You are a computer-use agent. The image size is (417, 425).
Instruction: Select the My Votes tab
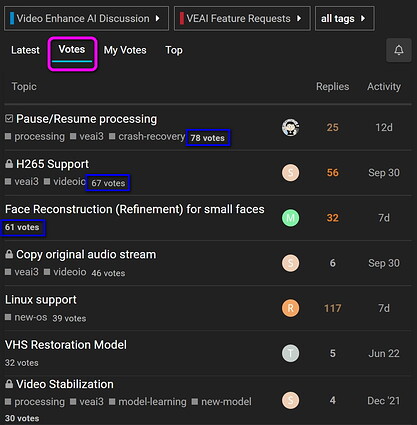(125, 50)
